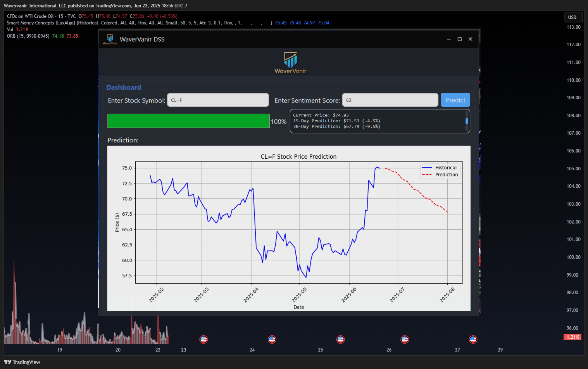Viewport: 588px width, 369px height.
Task: Select the '15-Day Prediction: $71.53' line
Action: [x=336, y=121]
